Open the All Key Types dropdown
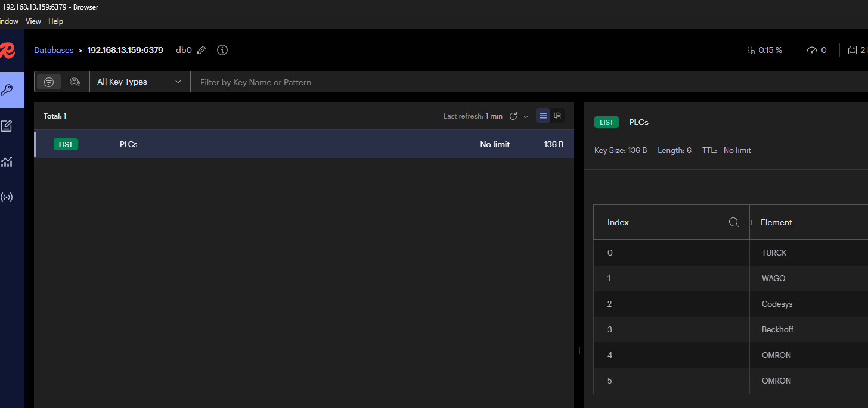868x408 pixels. pyautogui.click(x=139, y=82)
